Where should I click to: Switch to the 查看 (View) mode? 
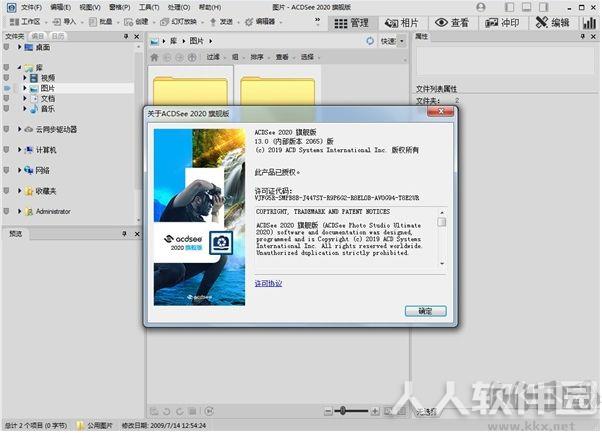click(x=452, y=23)
